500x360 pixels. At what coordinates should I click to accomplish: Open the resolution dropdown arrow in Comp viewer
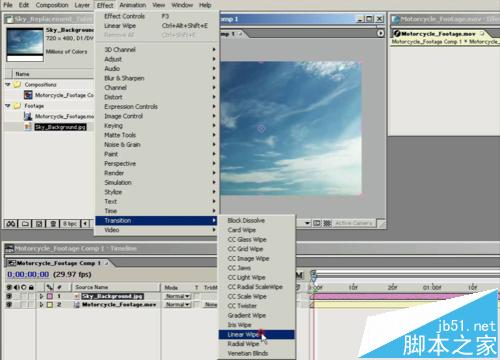pyautogui.click(x=308, y=223)
